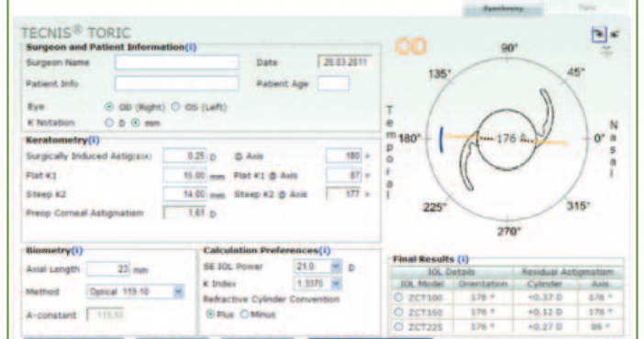644x339 pixels.
Task: Switch to the left-eye view icon
Action: [x=615, y=35]
